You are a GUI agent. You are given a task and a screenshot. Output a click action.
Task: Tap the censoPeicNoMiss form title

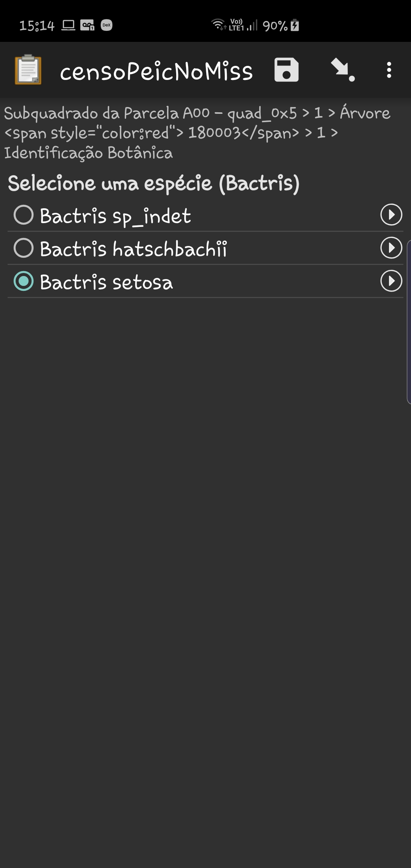point(156,71)
